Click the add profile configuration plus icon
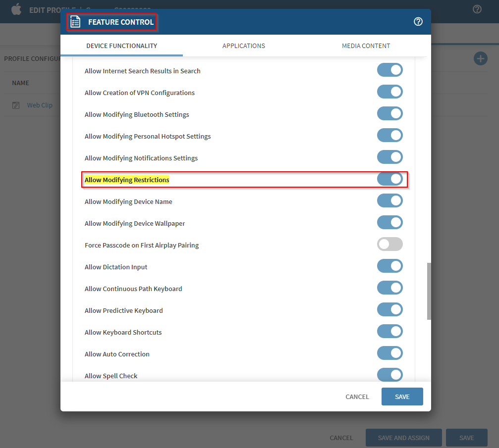The image size is (499, 448). [480, 59]
